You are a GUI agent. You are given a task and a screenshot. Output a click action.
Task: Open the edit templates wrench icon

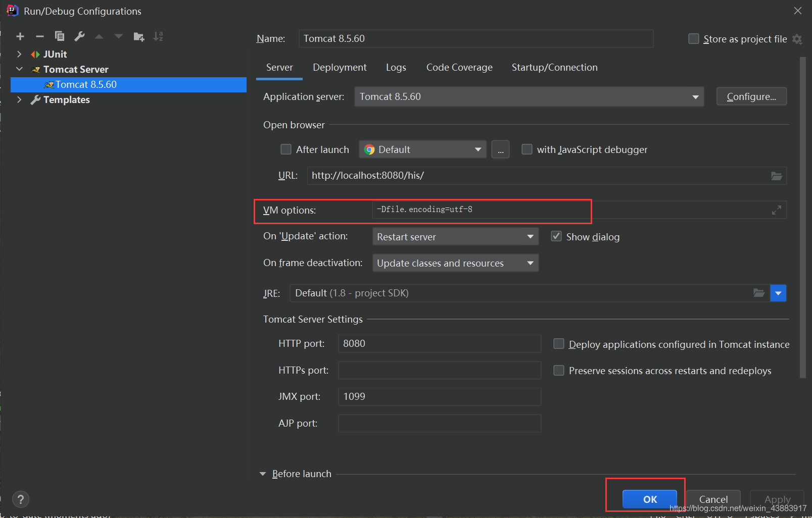[79, 36]
